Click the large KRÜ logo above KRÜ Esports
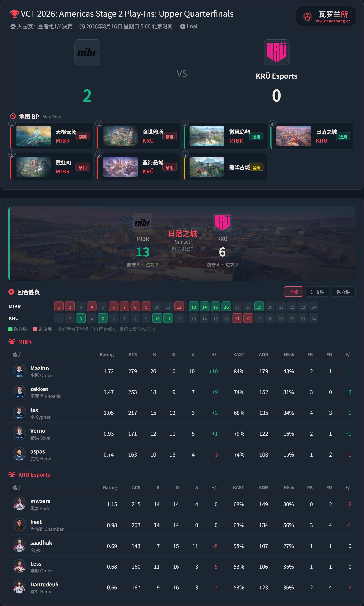364x606 pixels. point(276,52)
